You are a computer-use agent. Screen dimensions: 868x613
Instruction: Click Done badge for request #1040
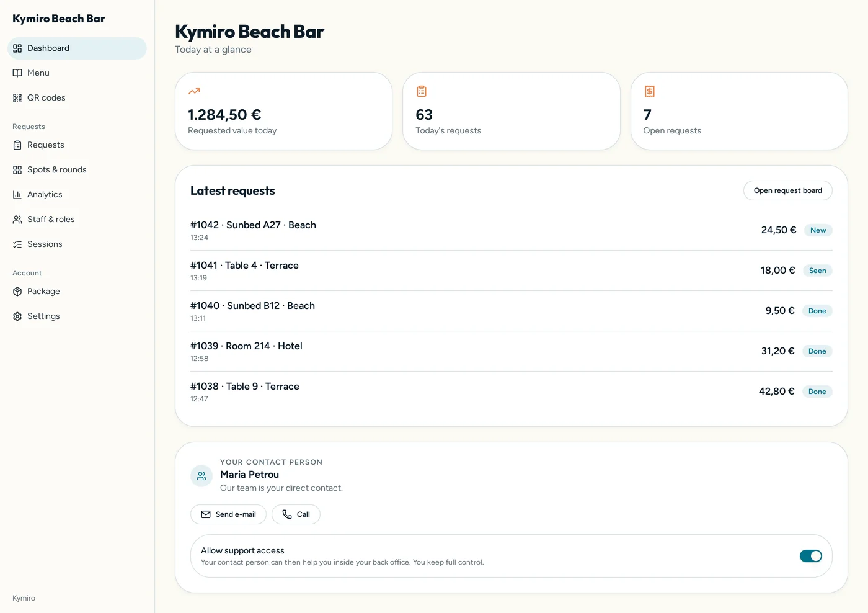pyautogui.click(x=817, y=311)
